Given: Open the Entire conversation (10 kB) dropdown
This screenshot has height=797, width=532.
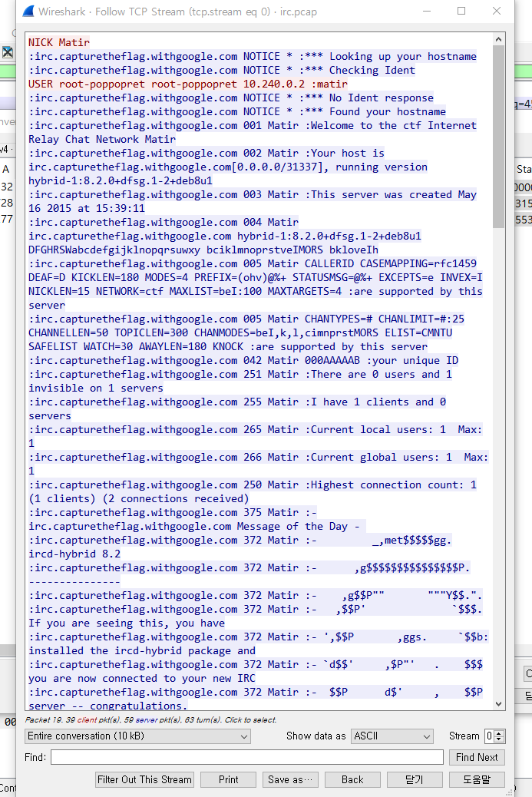Looking at the screenshot, I should coord(137,736).
